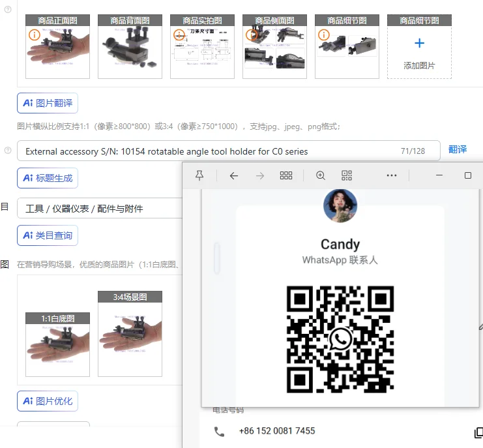Viewport: 483px width, 448px height.
Task: Select the 商品正面图 thumbnail
Action: point(57,46)
